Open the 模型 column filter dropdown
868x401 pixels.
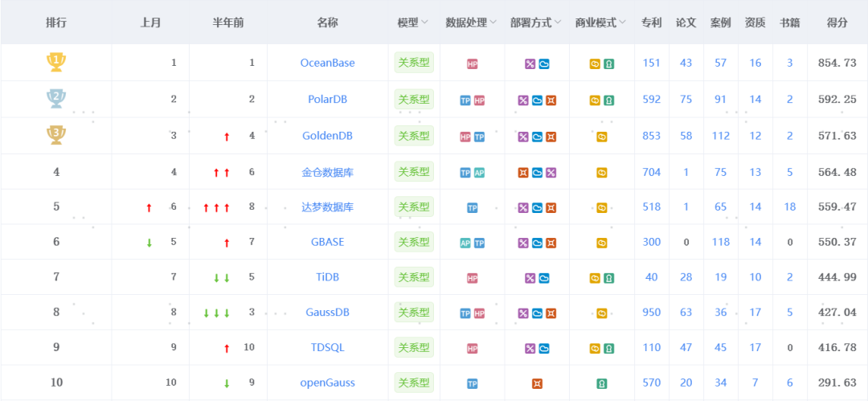coord(424,23)
